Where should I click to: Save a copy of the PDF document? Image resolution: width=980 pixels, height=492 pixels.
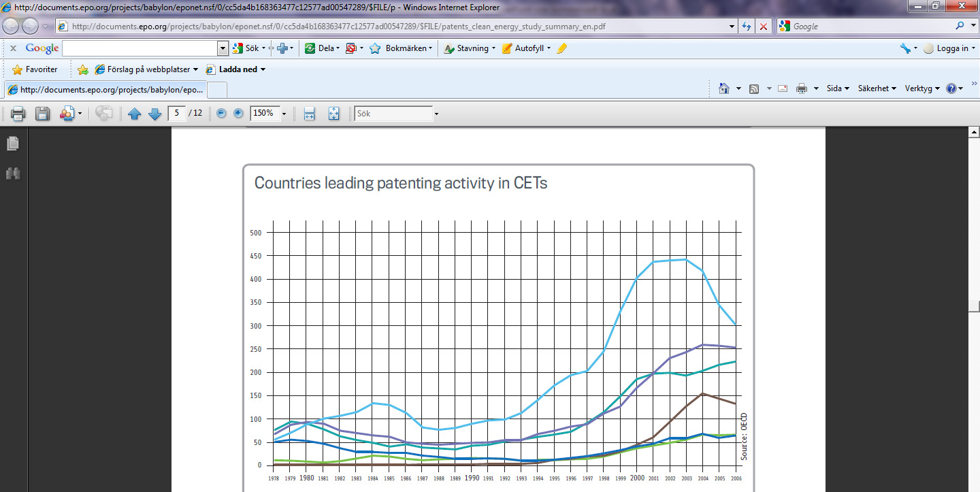42,114
